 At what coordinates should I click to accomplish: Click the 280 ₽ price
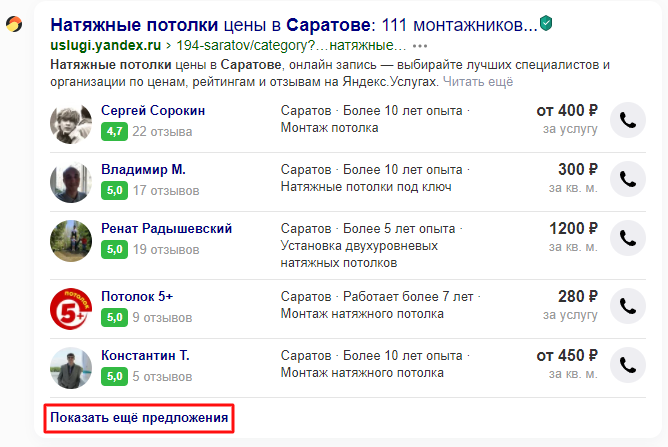[578, 297]
